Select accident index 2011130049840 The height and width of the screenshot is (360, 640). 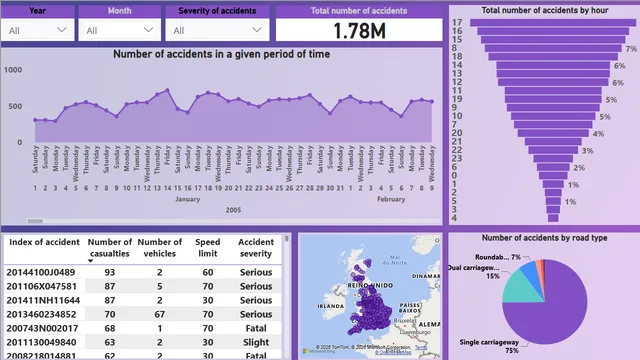[x=41, y=342]
